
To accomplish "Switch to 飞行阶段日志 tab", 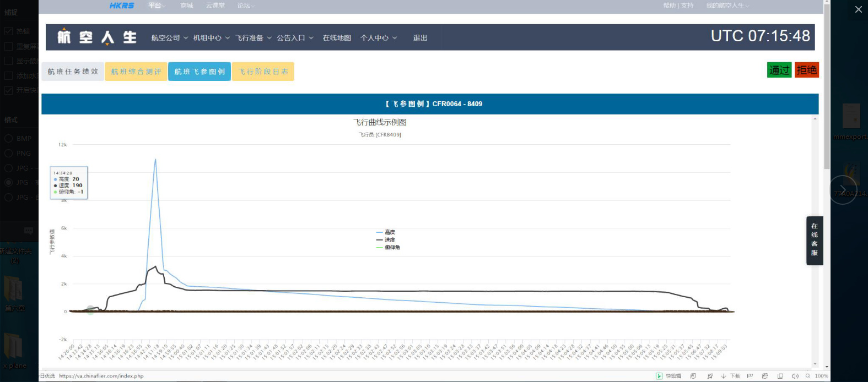I will 263,72.
